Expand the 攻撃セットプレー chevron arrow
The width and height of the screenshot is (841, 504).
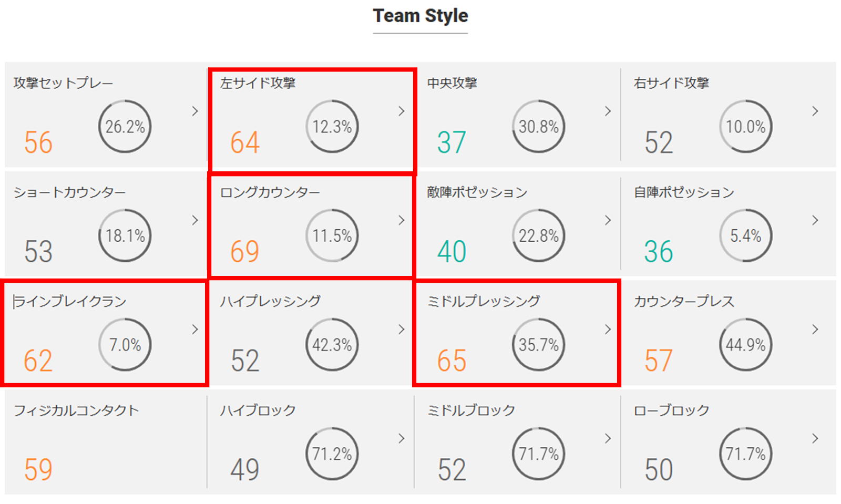195,111
